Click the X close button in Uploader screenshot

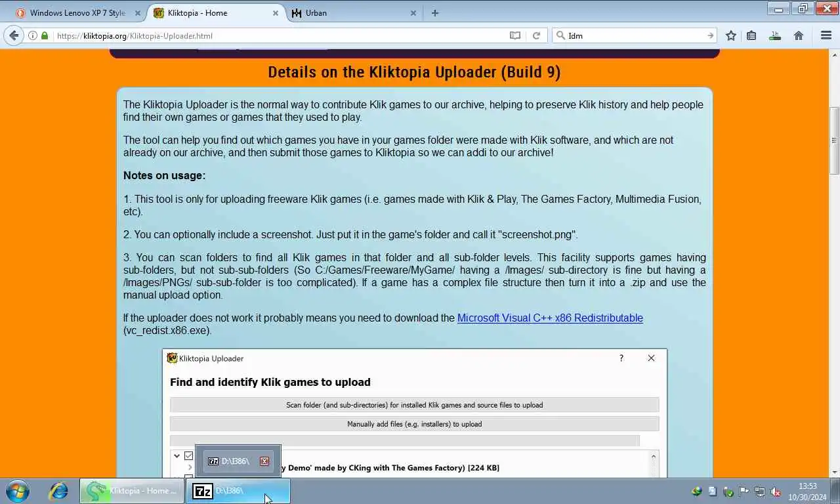[651, 358]
